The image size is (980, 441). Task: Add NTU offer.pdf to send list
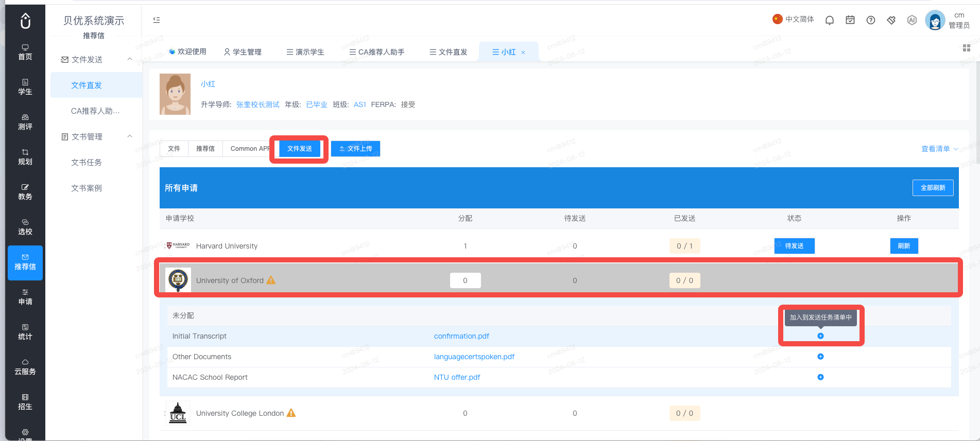click(820, 377)
